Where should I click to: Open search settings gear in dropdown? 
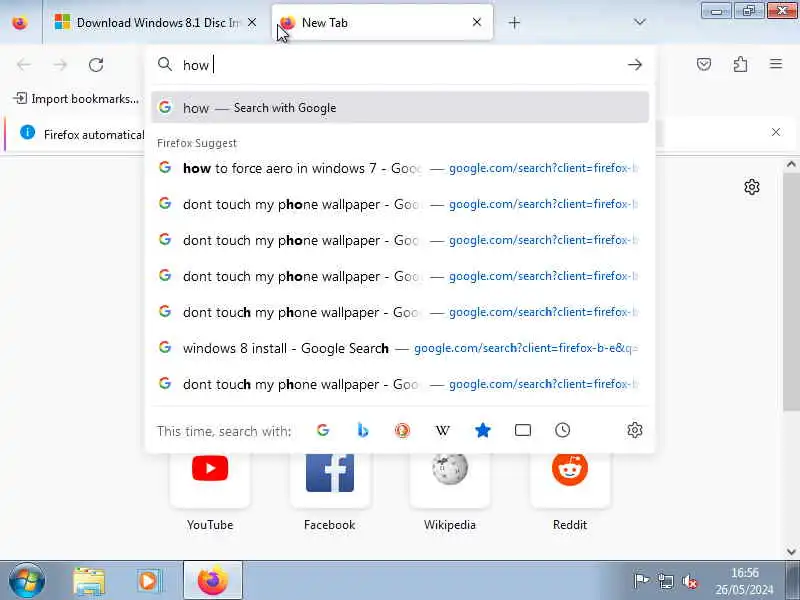pyautogui.click(x=635, y=431)
